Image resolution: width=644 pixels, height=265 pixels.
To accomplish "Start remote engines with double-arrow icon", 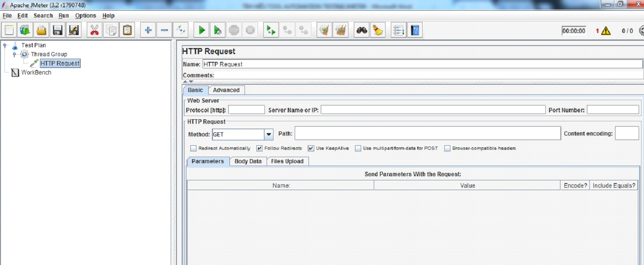I will pyautogui.click(x=271, y=30).
